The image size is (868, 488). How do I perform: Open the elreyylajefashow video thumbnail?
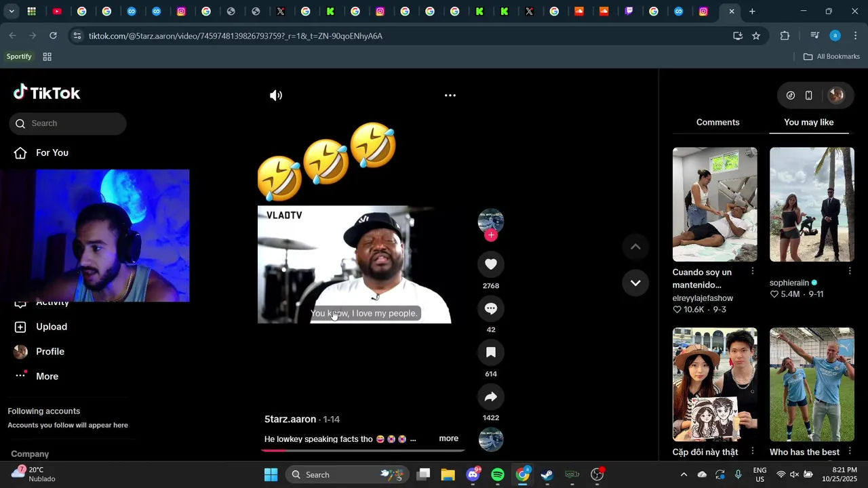715,204
